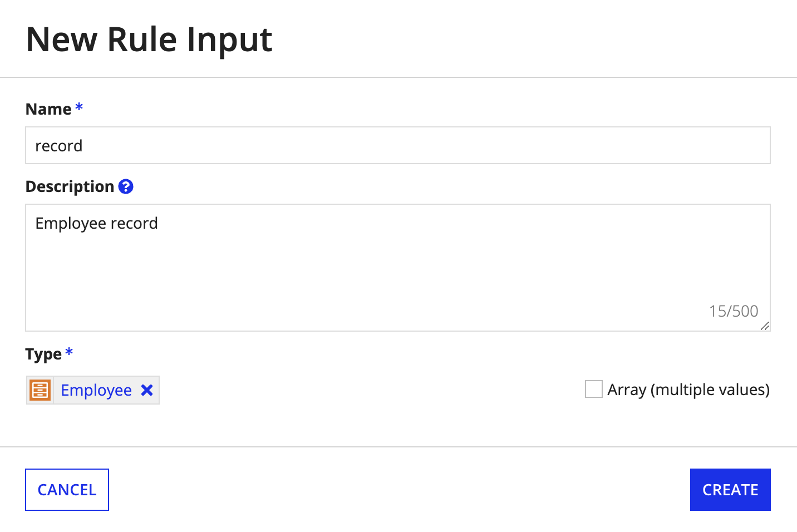This screenshot has height=532, width=797.
Task: Open the Employee type link
Action: tap(96, 390)
